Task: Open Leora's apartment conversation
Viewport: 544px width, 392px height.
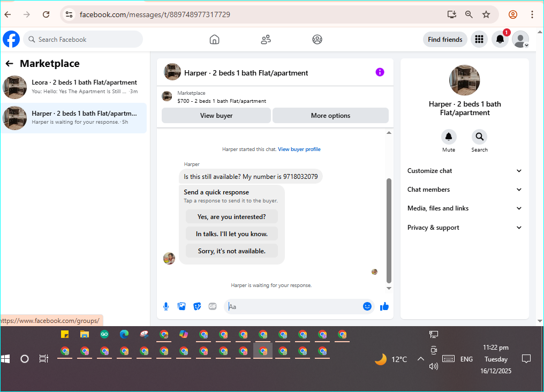Action: click(73, 87)
